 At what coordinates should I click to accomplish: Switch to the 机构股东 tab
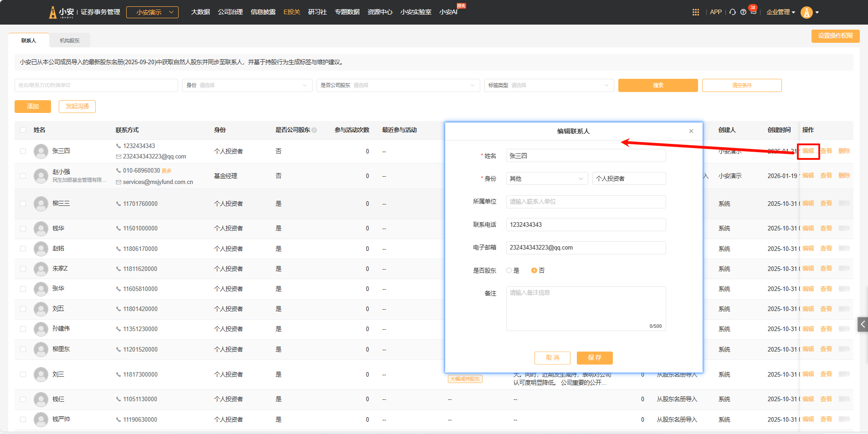click(x=70, y=41)
